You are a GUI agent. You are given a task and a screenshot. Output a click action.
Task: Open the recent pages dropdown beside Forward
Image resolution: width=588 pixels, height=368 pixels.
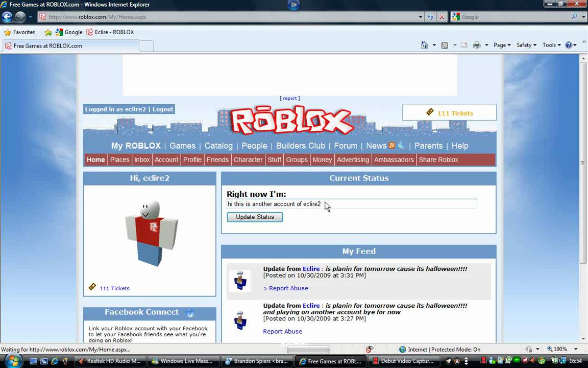point(31,17)
